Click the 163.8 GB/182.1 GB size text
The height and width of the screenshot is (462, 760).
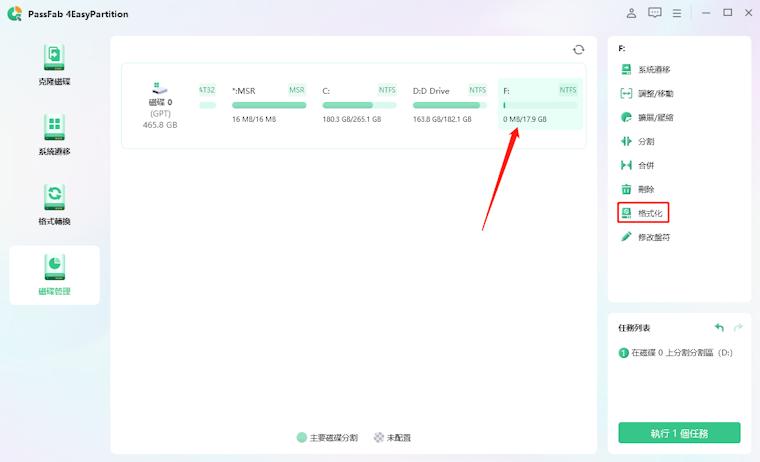[442, 119]
